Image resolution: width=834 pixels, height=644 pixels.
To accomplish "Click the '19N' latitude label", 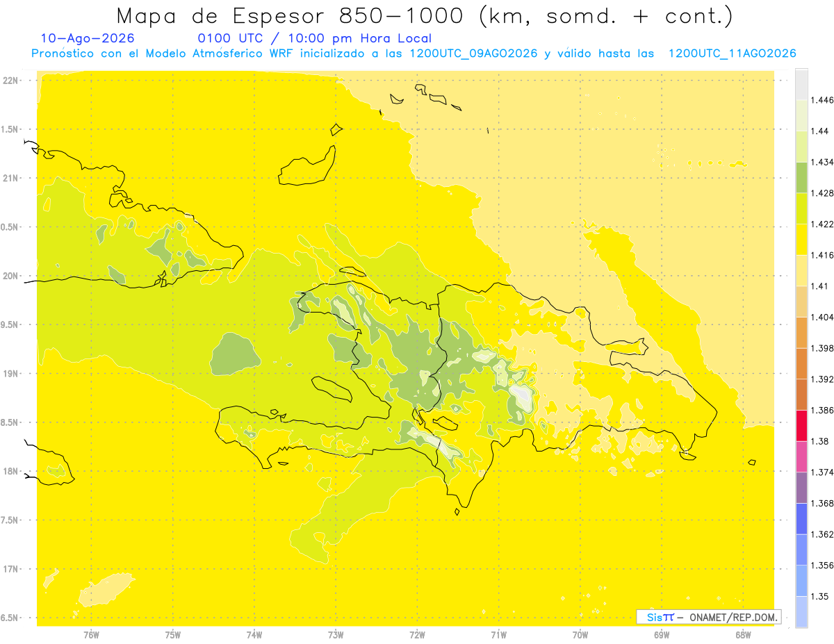I will [12, 374].
